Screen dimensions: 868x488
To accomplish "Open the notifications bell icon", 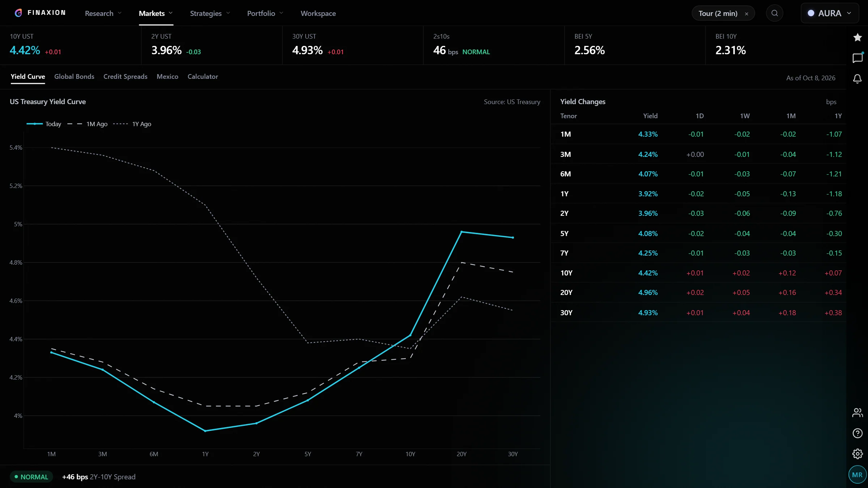I will pos(857,79).
